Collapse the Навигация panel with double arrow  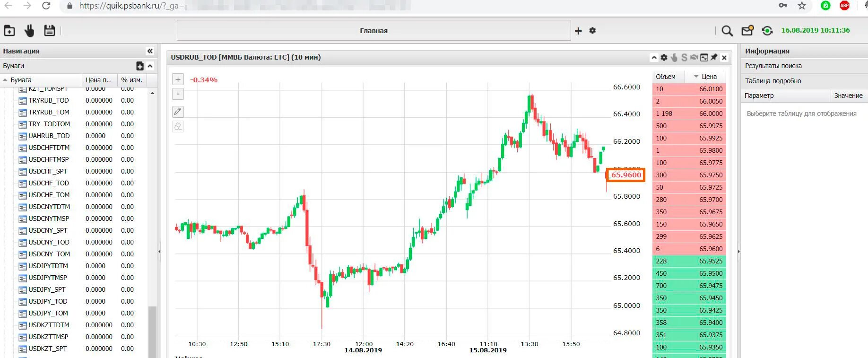[150, 51]
